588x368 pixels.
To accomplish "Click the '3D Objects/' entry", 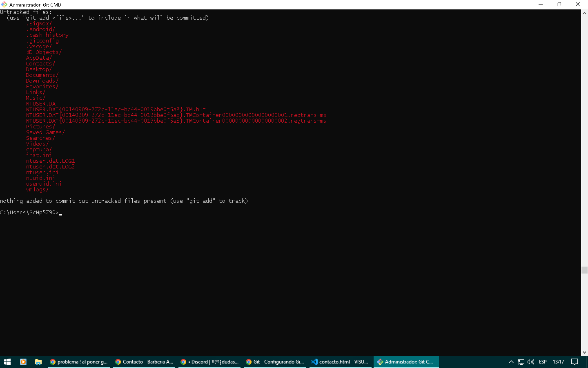I will [x=44, y=52].
